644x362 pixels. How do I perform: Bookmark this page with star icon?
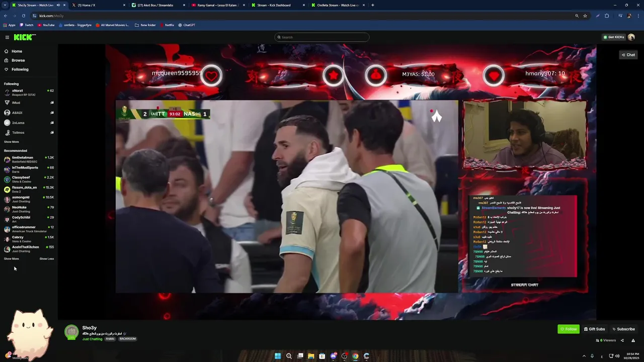coord(585,16)
